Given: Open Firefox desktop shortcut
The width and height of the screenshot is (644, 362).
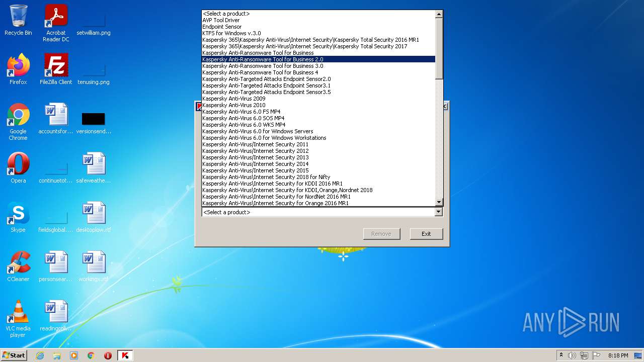Looking at the screenshot, I should point(18,69).
